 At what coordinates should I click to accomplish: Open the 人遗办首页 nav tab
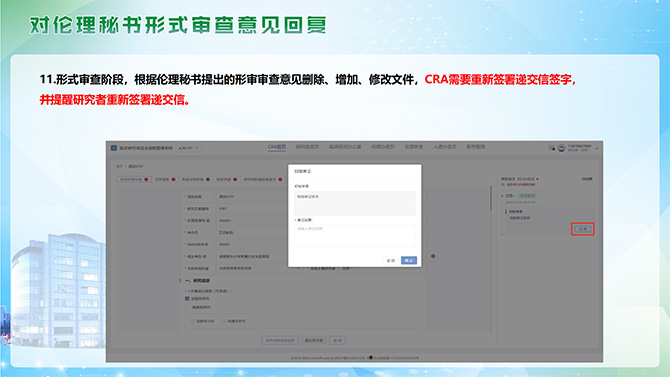[x=444, y=147]
